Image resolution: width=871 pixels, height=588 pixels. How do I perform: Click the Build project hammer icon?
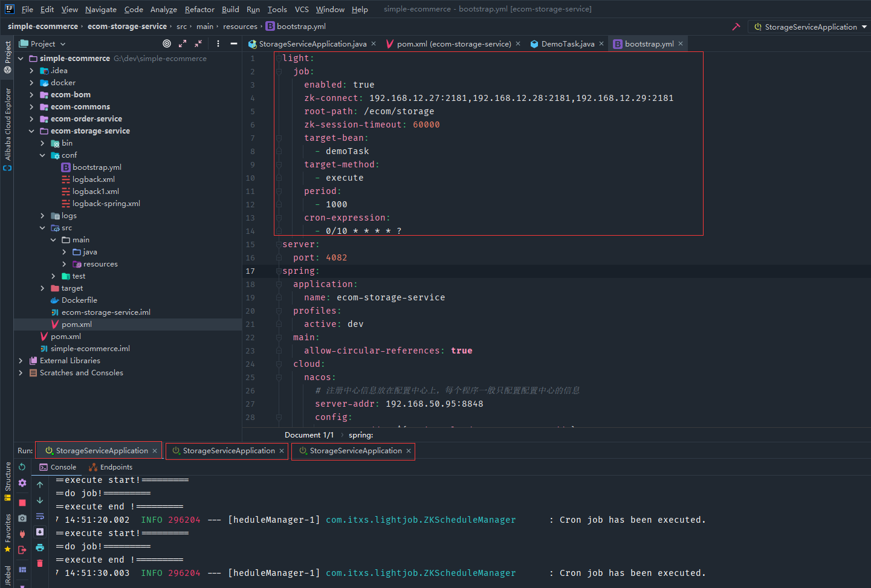pos(736,27)
